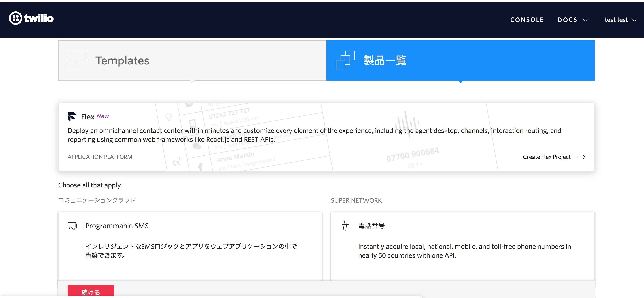
Task: Open the CONSOLE link
Action: (527, 20)
